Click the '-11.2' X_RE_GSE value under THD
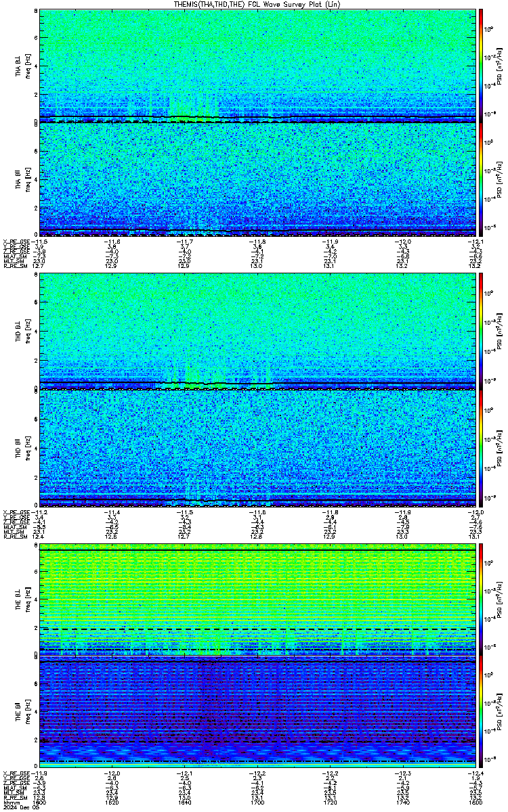Viewport: 508px width, 812px height. 41,512
